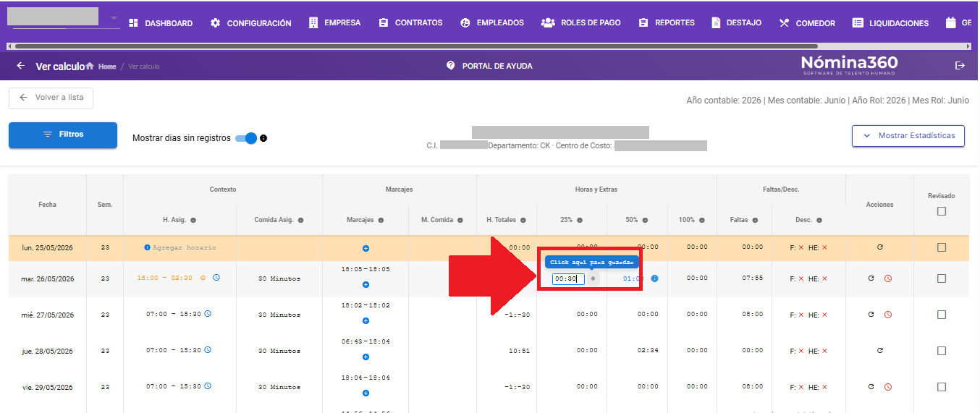Open the Empleados menu
The width and height of the screenshot is (980, 413).
(x=492, y=23)
